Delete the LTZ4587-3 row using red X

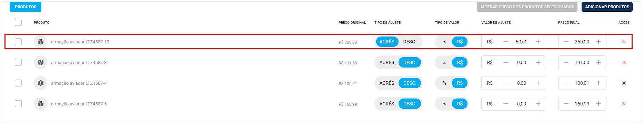coord(624,62)
